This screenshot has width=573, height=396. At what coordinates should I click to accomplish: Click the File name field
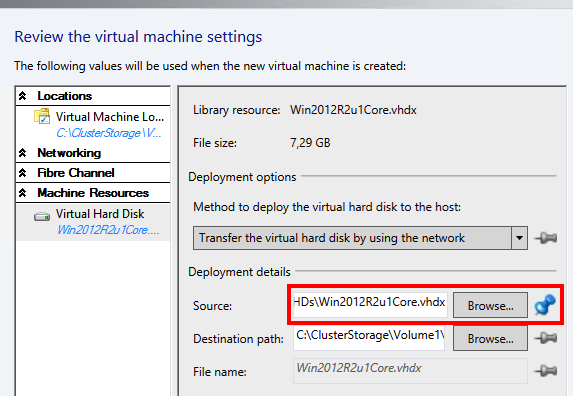410,371
